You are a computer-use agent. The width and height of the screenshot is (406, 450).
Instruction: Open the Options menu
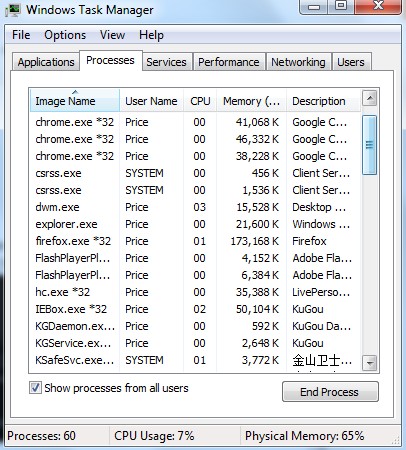tap(65, 35)
